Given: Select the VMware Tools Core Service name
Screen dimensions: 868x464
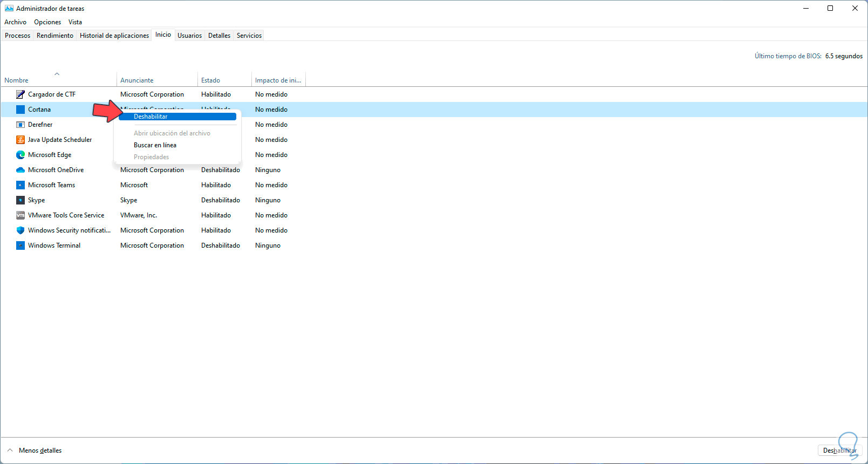Looking at the screenshot, I should pos(66,215).
